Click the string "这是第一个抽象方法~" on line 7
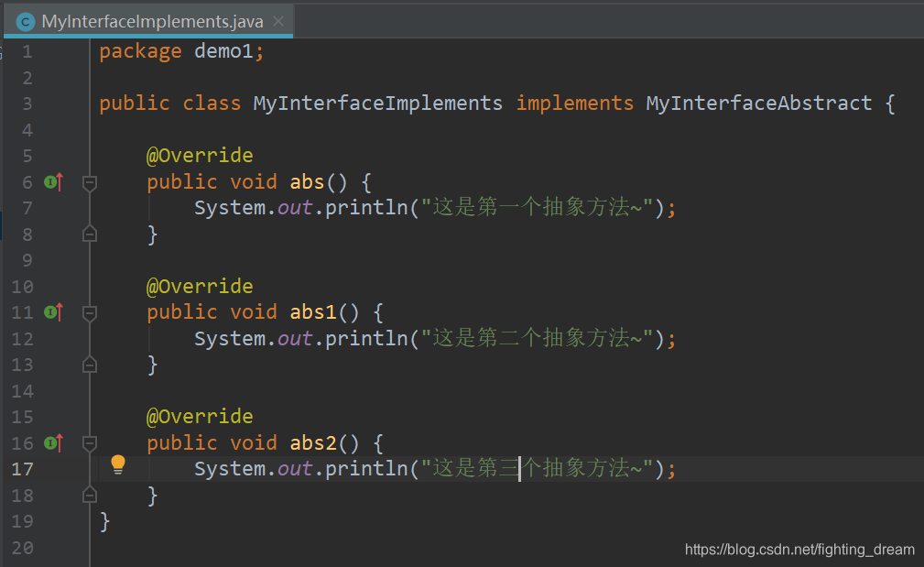Screen dimensions: 924x567 [x=537, y=207]
